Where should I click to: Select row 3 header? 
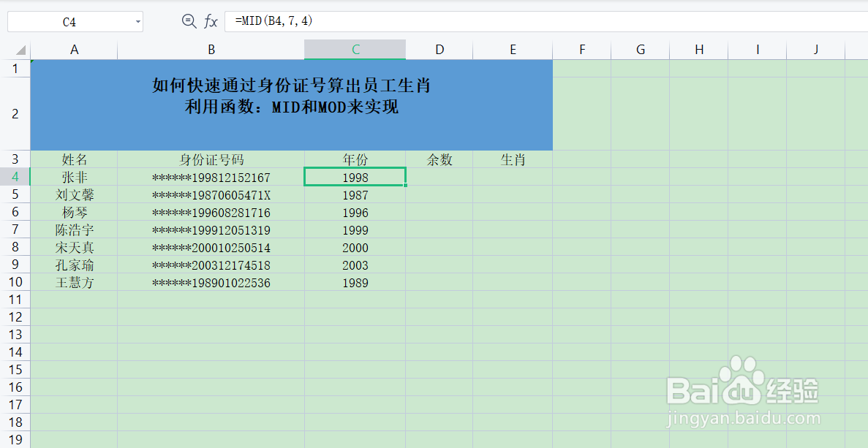15,159
